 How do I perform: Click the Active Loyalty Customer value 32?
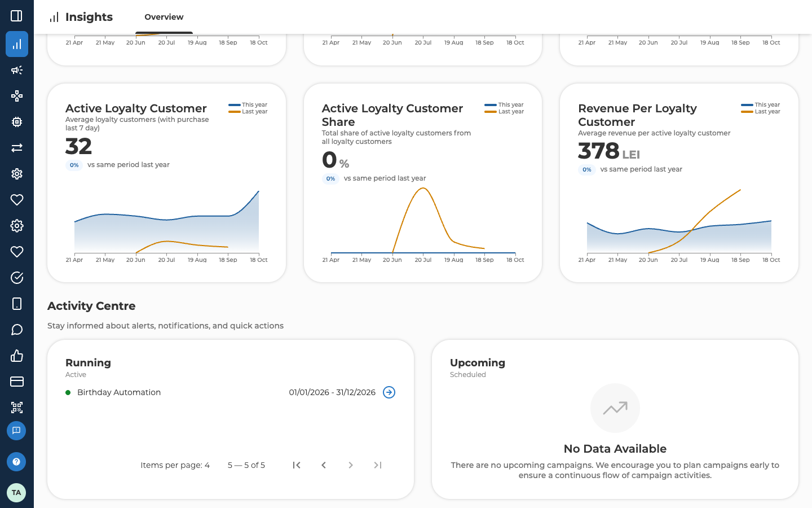coord(78,147)
